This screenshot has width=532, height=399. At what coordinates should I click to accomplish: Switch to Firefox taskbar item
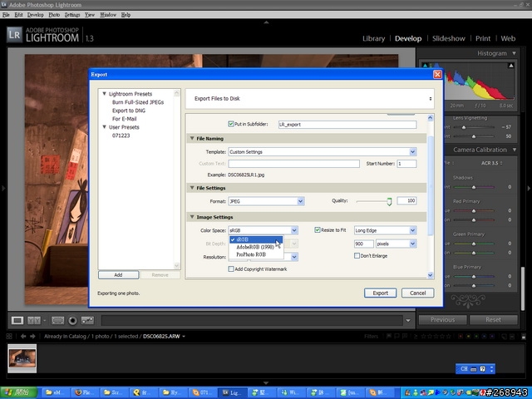point(85,392)
